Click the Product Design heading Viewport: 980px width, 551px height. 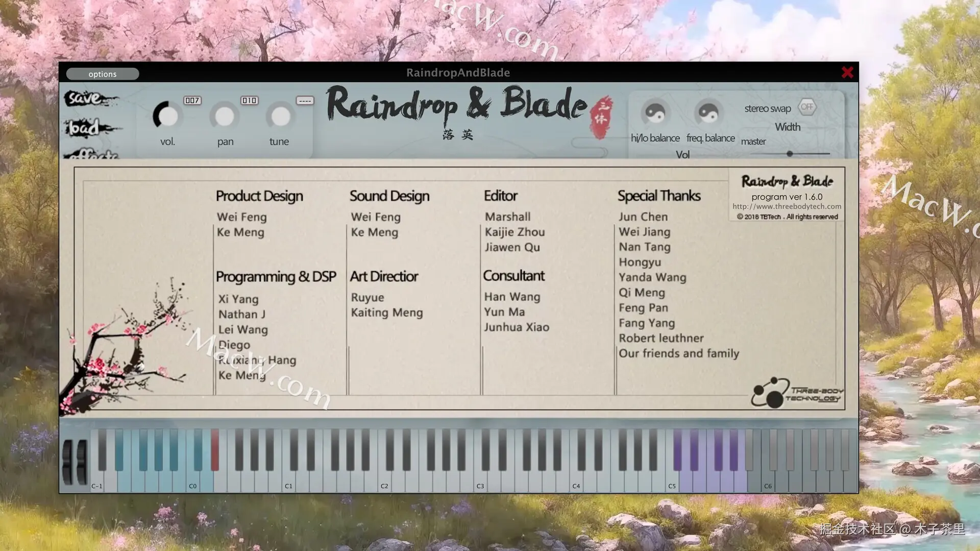(x=259, y=196)
